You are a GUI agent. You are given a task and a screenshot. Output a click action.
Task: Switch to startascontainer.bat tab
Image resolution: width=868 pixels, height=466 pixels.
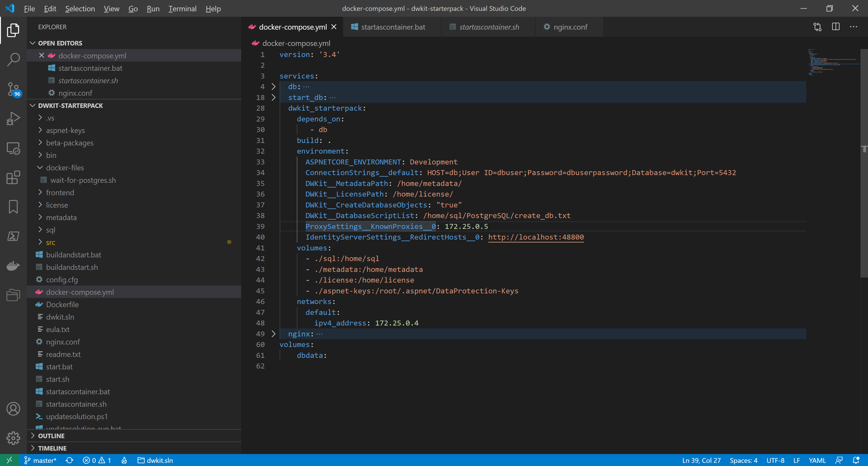pos(393,27)
